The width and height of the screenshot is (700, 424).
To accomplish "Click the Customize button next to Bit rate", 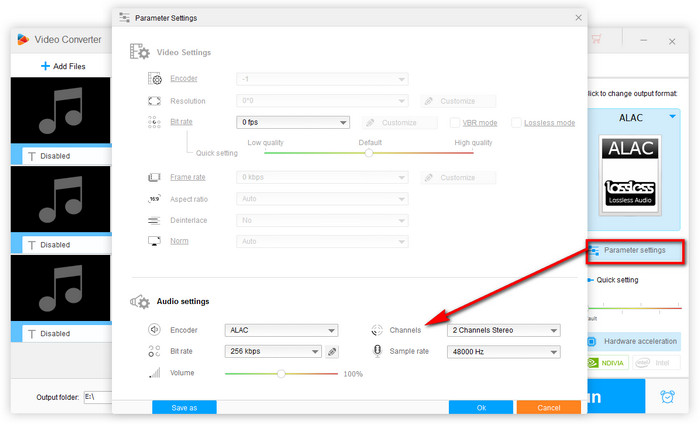I will tap(400, 122).
